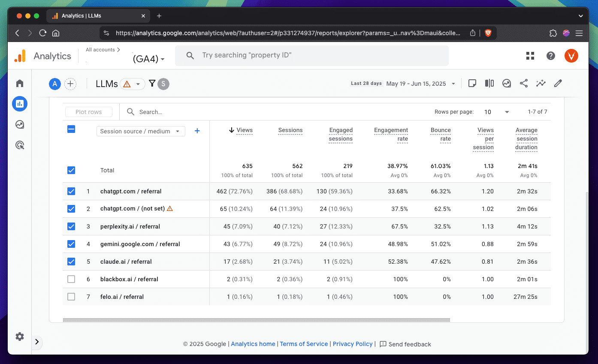Open the account profile avatar
Viewport: 598px width, 364px height.
point(571,56)
